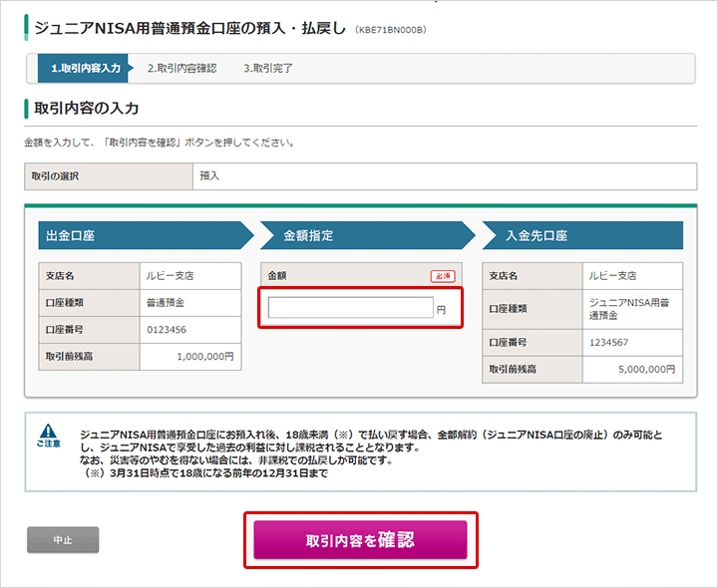Click the 5,000,000円 balance value
This screenshot has height=588, width=718.
pos(646,370)
